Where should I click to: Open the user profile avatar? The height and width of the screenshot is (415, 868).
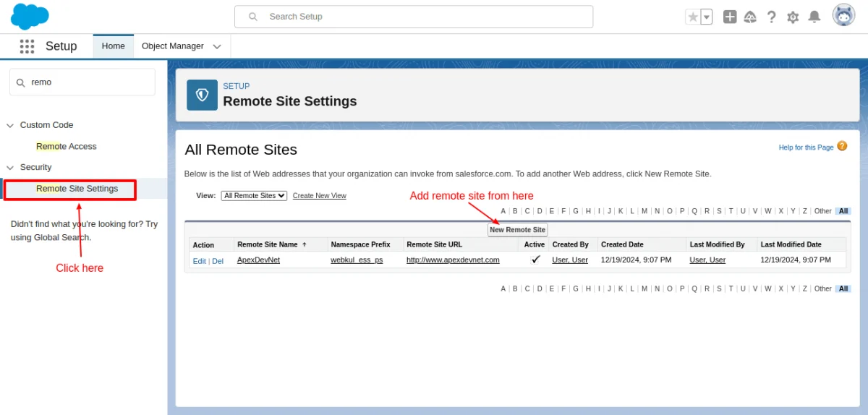tap(843, 15)
